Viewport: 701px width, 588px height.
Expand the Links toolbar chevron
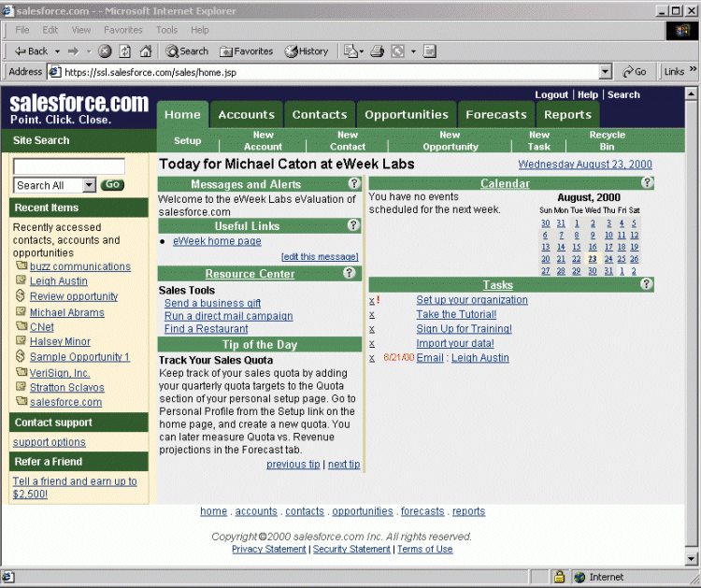pyautogui.click(x=693, y=69)
